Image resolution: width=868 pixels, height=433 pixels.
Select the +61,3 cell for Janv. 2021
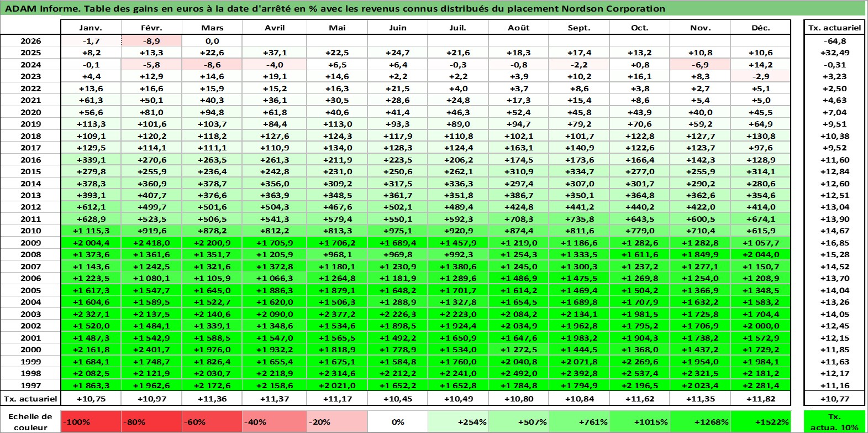click(91, 100)
